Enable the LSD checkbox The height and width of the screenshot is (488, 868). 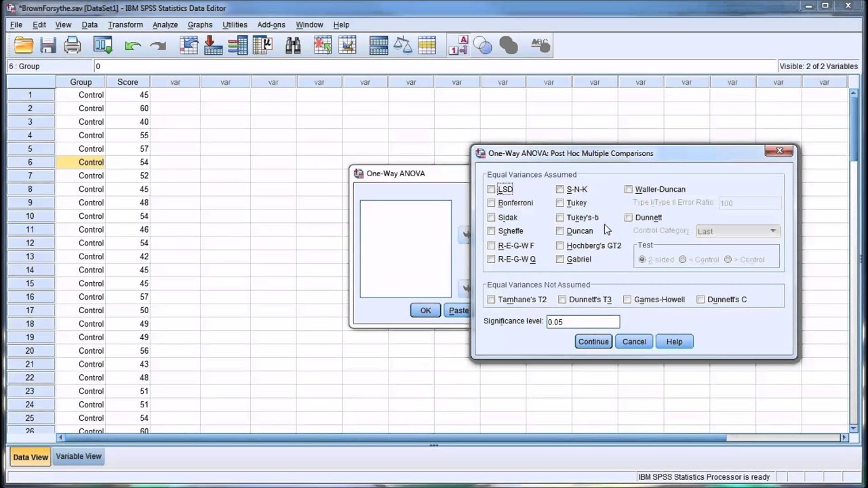(491, 189)
